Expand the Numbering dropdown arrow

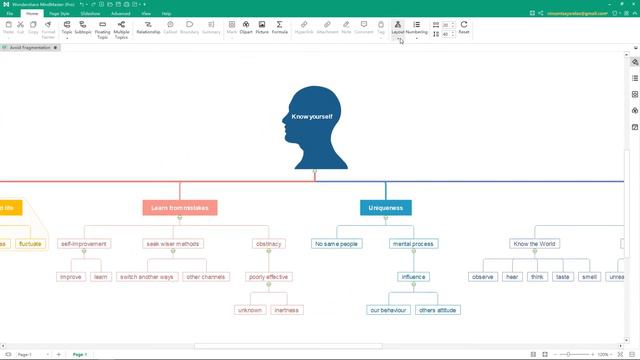tap(416, 38)
